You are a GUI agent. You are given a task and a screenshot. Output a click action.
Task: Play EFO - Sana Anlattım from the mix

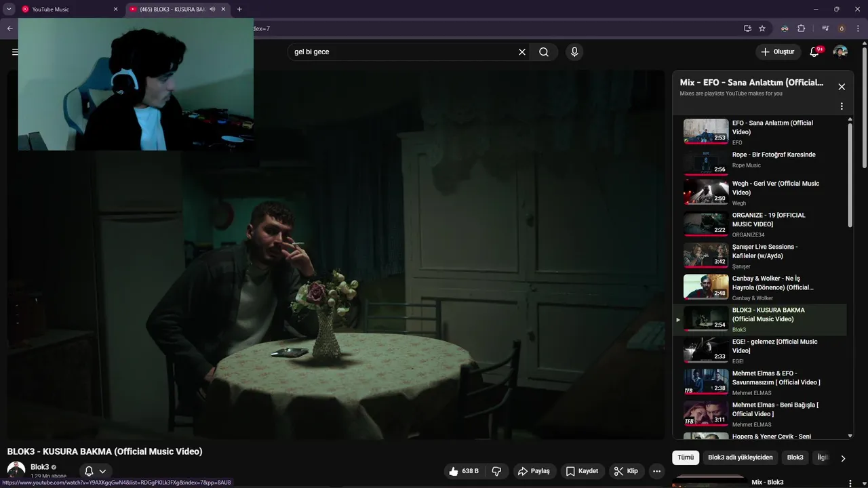pyautogui.click(x=760, y=132)
